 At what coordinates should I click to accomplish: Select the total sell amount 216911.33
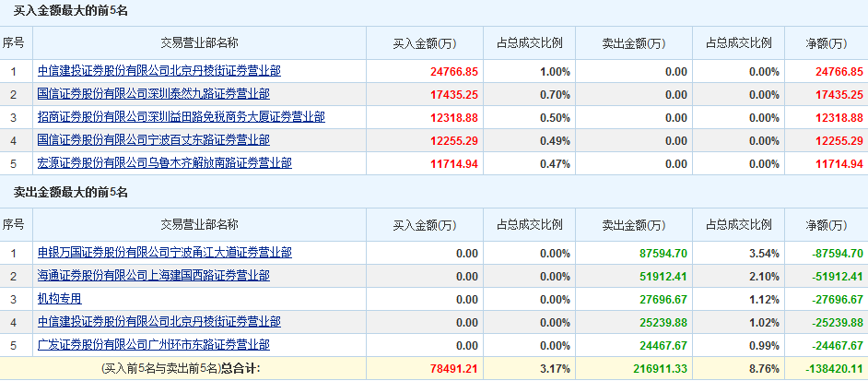(x=661, y=369)
